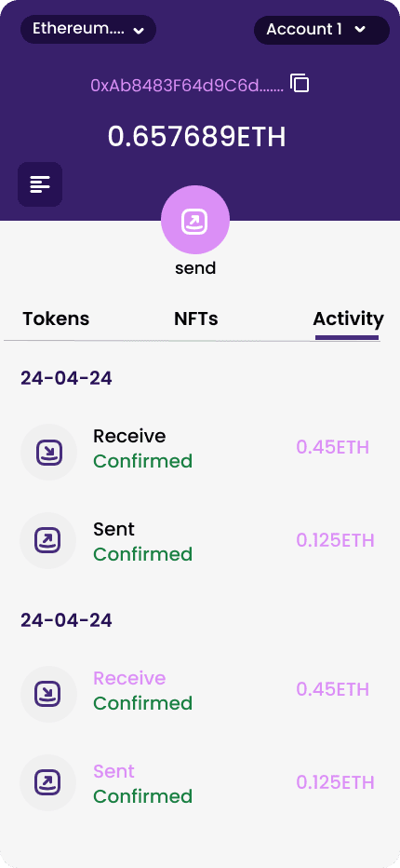Switch to the Tokens tab

tap(56, 319)
